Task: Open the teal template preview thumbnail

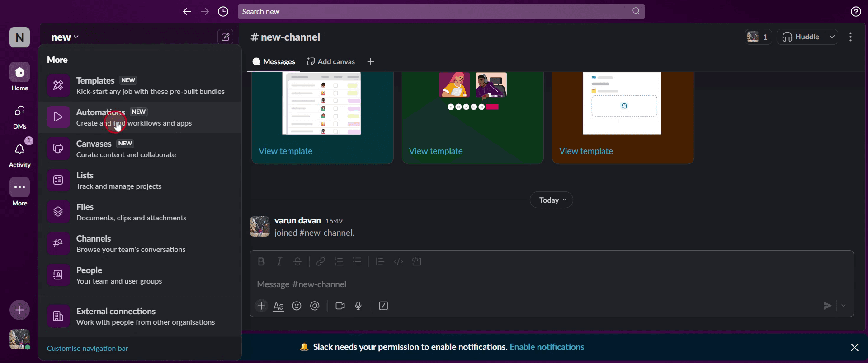Action: (x=321, y=103)
